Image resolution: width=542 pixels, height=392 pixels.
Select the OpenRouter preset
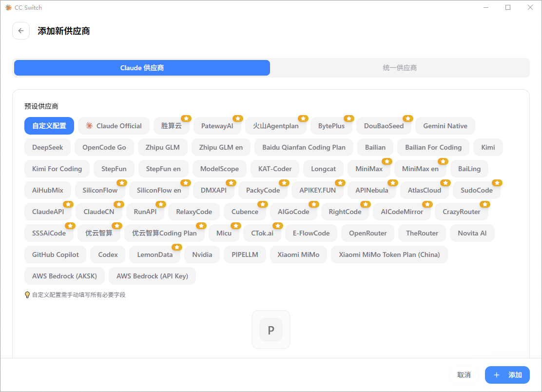click(x=368, y=233)
